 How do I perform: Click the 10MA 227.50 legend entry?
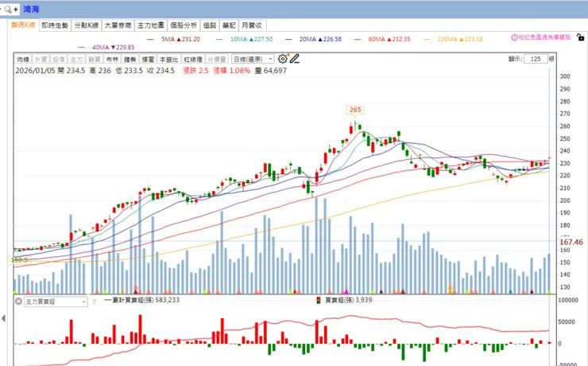pyautogui.click(x=245, y=39)
